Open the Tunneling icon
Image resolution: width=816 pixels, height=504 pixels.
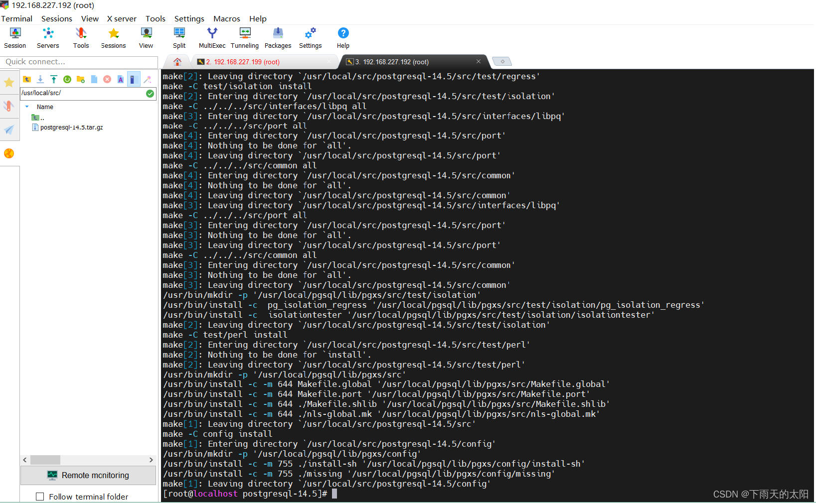(x=245, y=38)
